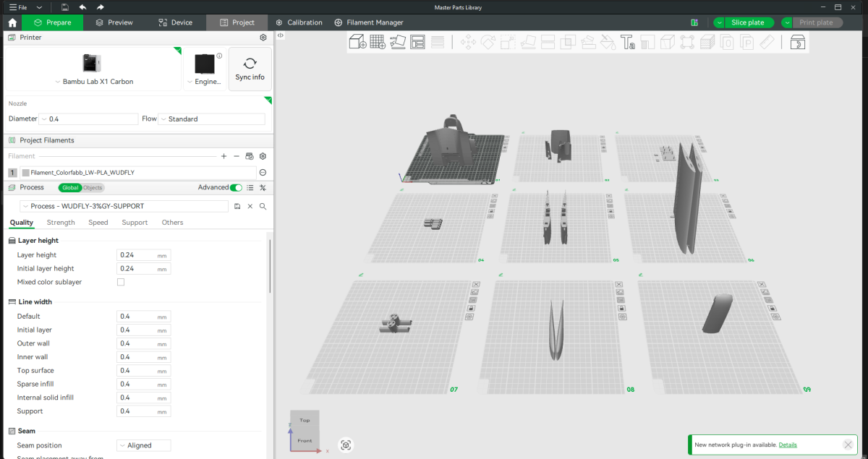The width and height of the screenshot is (868, 459).
Task: Click the Initial layer height field
Action: (x=144, y=269)
